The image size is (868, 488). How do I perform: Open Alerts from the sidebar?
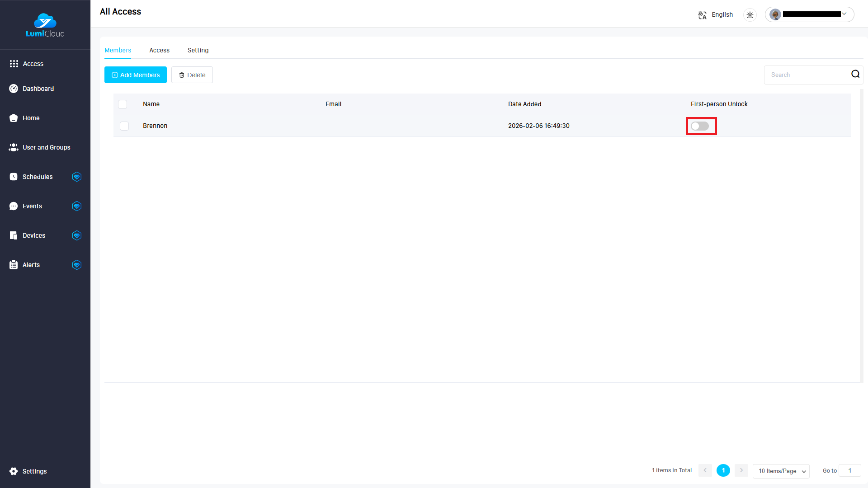click(31, 265)
